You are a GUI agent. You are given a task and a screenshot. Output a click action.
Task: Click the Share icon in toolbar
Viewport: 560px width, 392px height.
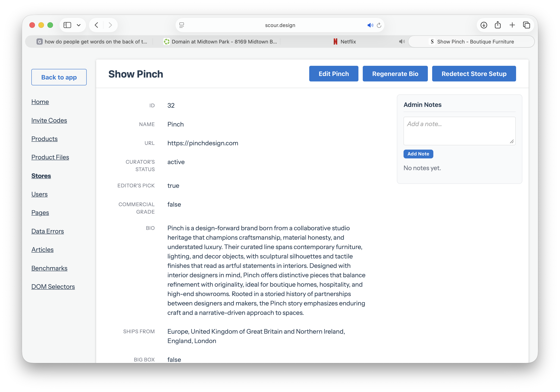(498, 25)
